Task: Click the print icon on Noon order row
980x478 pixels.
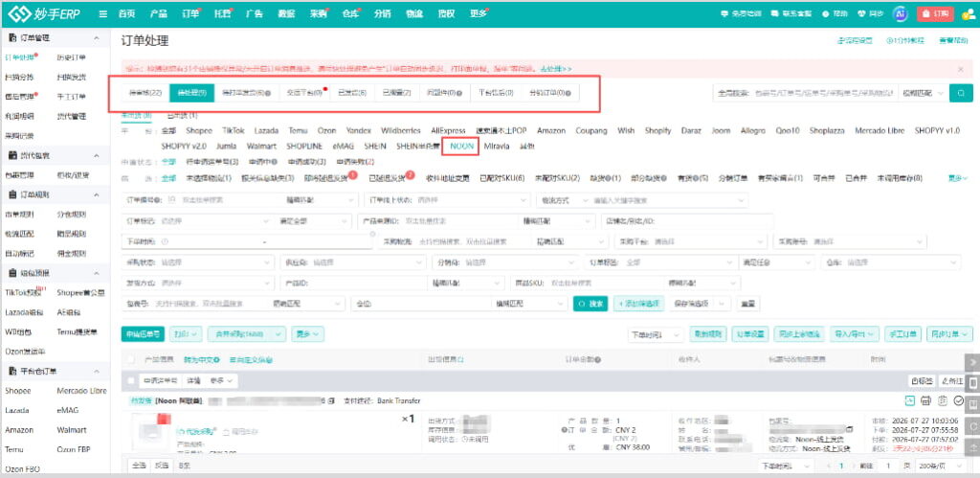Action: pos(926,400)
